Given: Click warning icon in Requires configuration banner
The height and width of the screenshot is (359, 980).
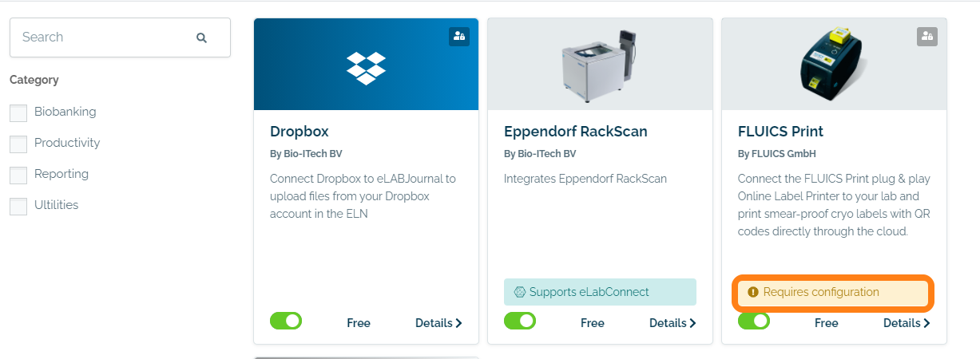Looking at the screenshot, I should (x=752, y=292).
